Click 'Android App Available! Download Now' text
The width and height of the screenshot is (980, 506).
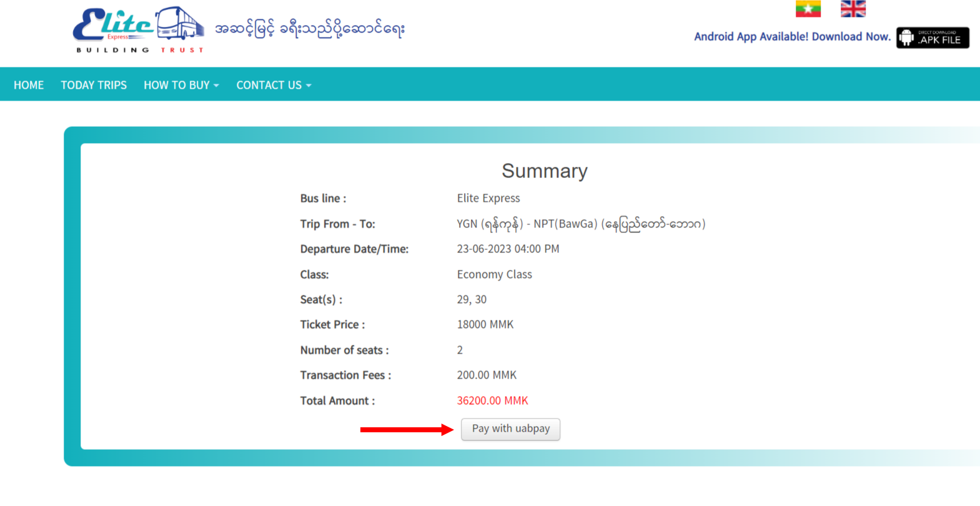tap(792, 37)
